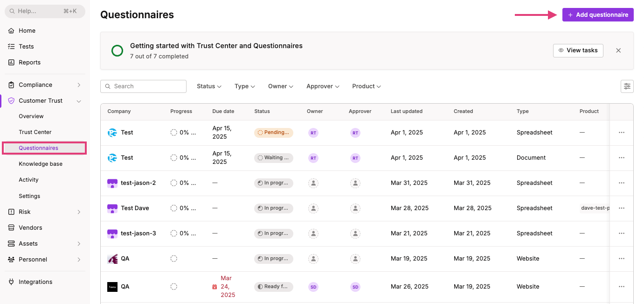The image size is (644, 304).
Task: Click the Add questionnaire button
Action: point(598,14)
